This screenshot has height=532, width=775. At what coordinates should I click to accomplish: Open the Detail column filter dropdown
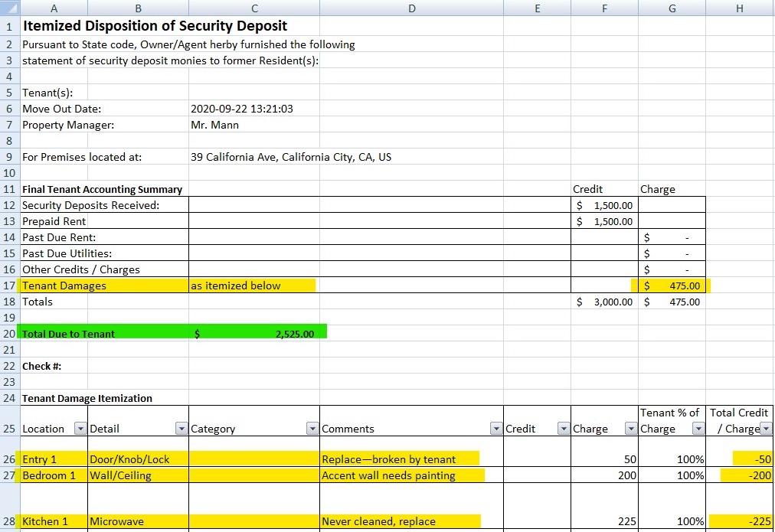tap(181, 428)
